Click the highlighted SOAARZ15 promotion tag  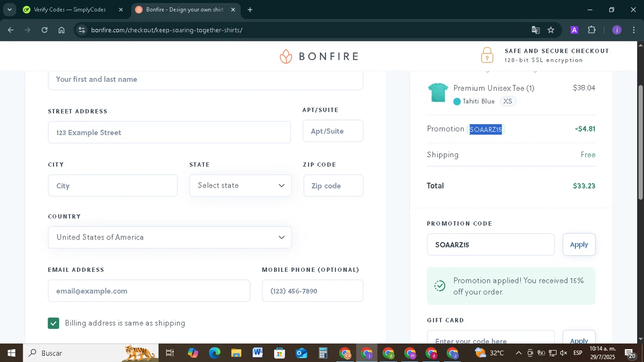coord(486,129)
